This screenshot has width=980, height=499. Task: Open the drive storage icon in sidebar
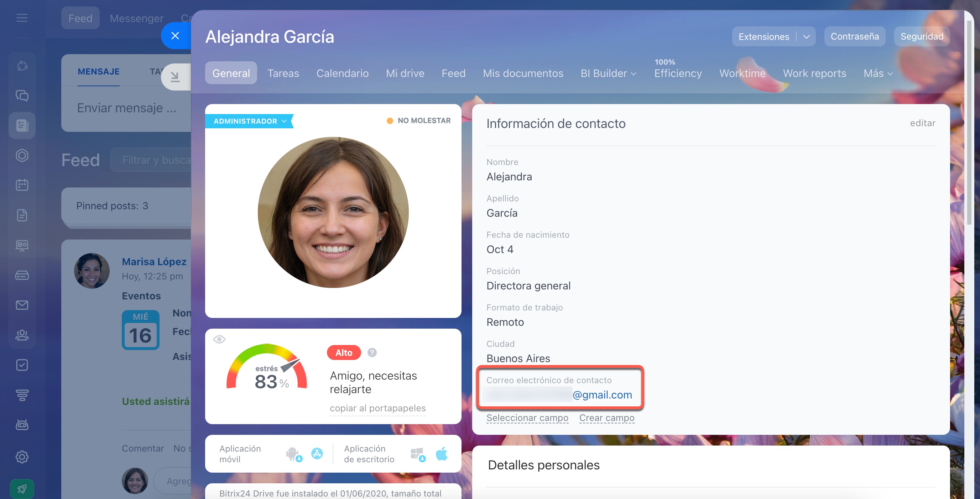pyautogui.click(x=22, y=275)
